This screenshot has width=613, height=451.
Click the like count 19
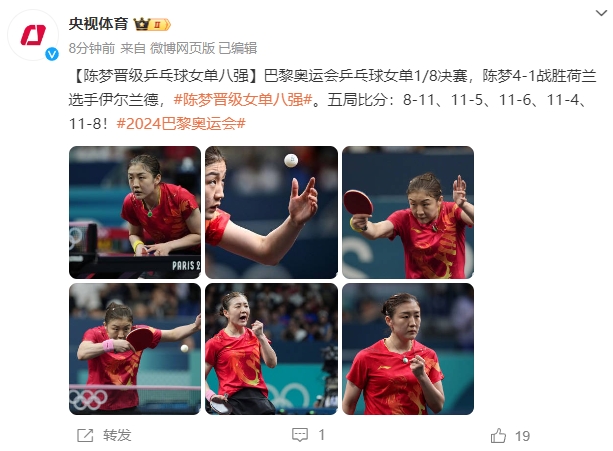522,436
